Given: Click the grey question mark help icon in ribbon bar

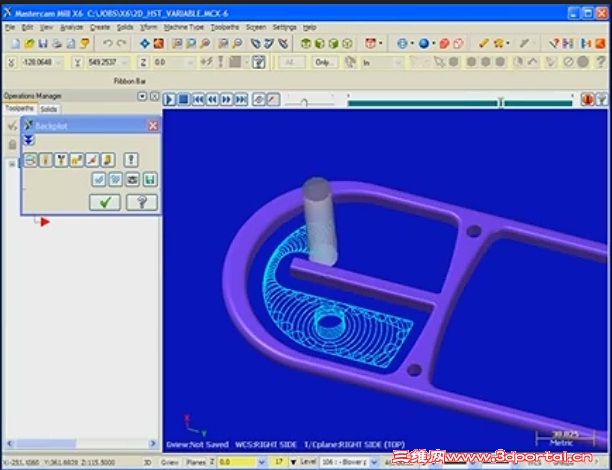Looking at the screenshot, I should pyautogui.click(x=601, y=62).
